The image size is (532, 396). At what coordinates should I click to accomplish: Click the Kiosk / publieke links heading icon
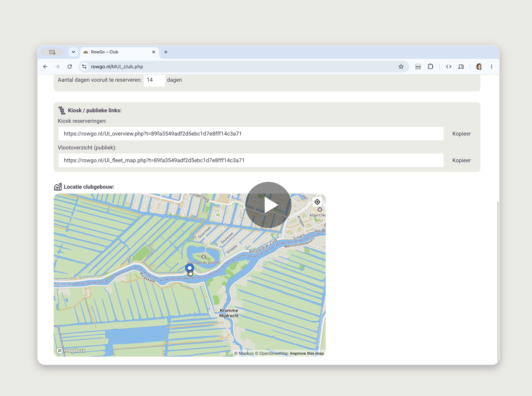coord(62,111)
